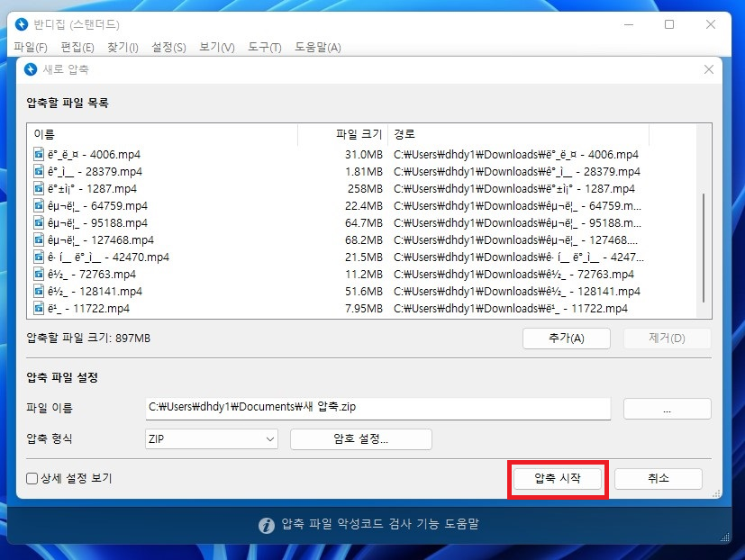The image size is (745, 560).
Task: Click the 21.5MB size cell
Action: [363, 257]
